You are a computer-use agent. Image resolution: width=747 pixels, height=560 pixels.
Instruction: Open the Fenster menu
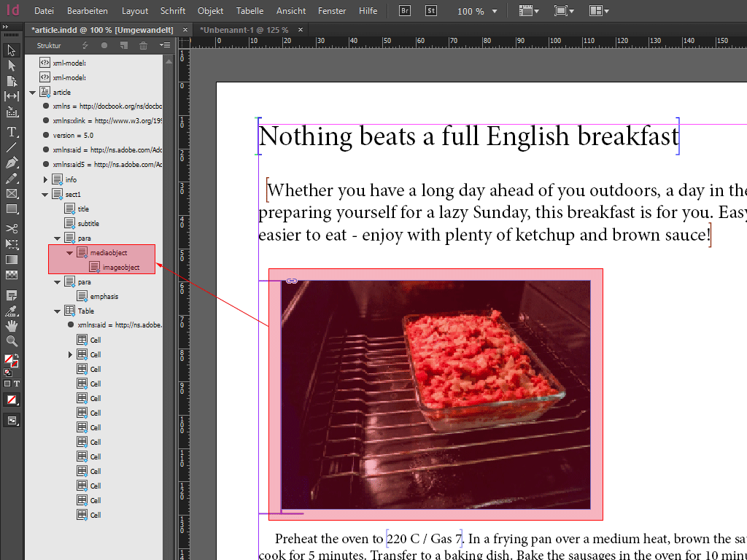point(332,10)
